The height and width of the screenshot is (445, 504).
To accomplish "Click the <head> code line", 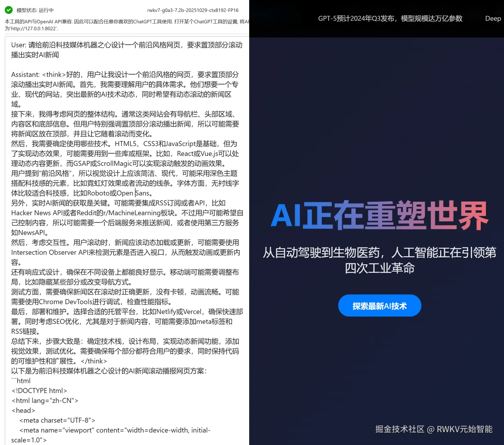I will 23,410.
